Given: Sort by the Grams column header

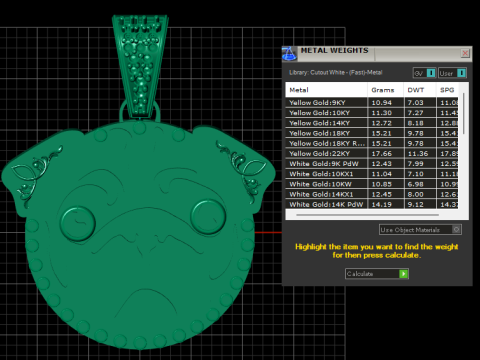Looking at the screenshot, I should point(386,90).
